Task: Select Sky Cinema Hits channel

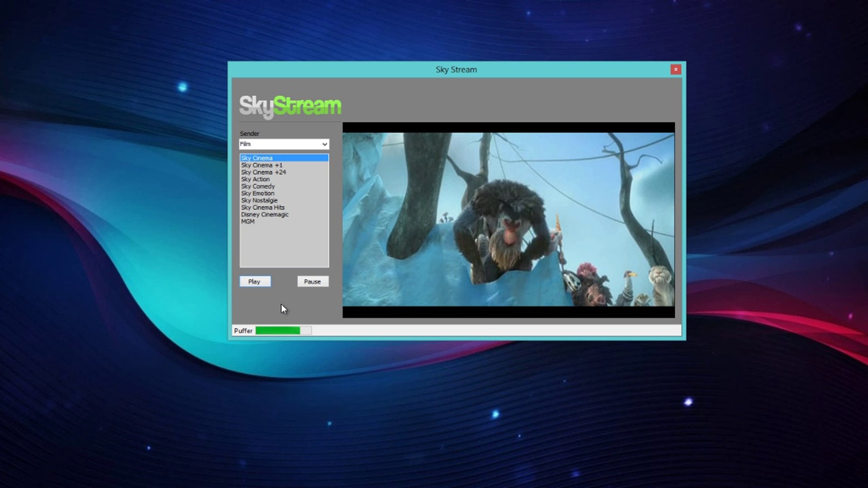Action: (x=263, y=207)
